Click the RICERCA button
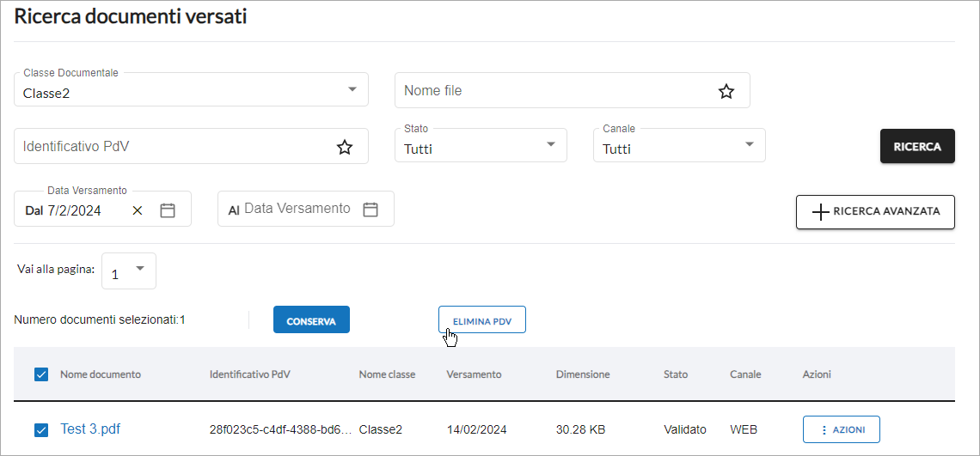Screen dimensions: 980x456 pos(917,146)
